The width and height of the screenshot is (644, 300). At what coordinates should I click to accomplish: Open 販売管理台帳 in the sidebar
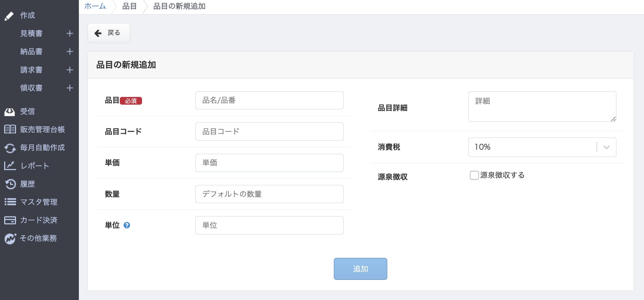tap(42, 130)
